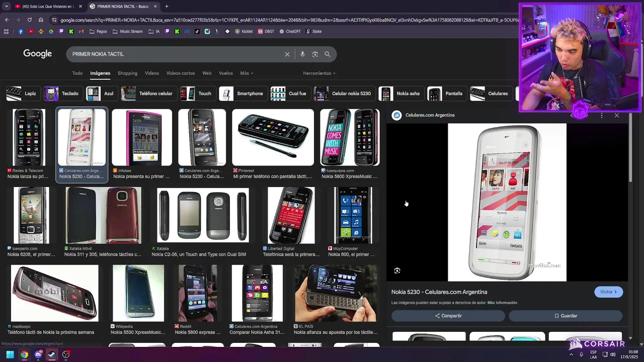Switch to the Vuelos tab

point(226,73)
